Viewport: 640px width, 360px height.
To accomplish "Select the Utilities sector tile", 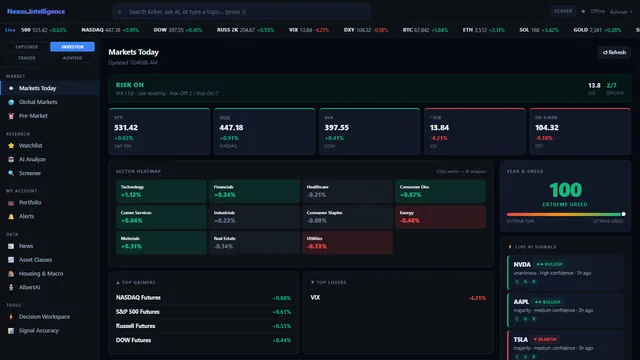I will pos(347,242).
